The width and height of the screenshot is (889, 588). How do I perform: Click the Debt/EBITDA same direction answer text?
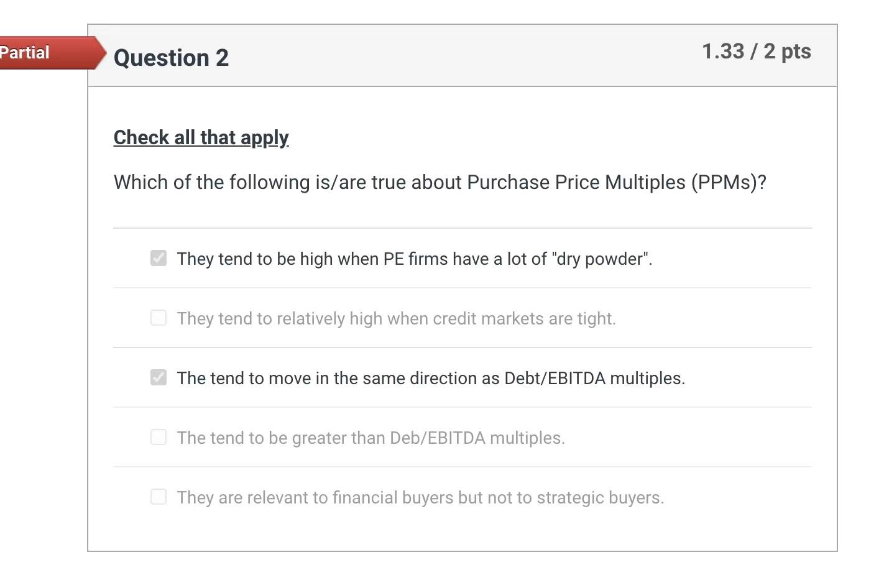pyautogui.click(x=431, y=377)
